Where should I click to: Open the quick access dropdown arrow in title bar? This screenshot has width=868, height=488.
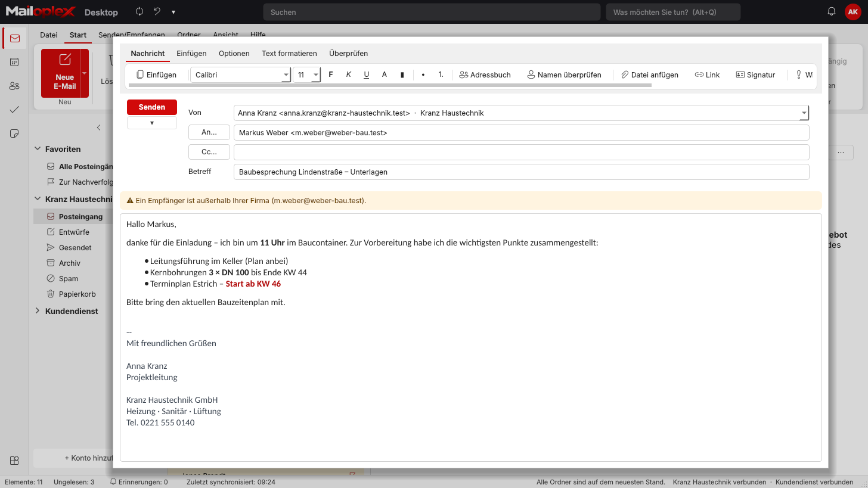pos(173,12)
